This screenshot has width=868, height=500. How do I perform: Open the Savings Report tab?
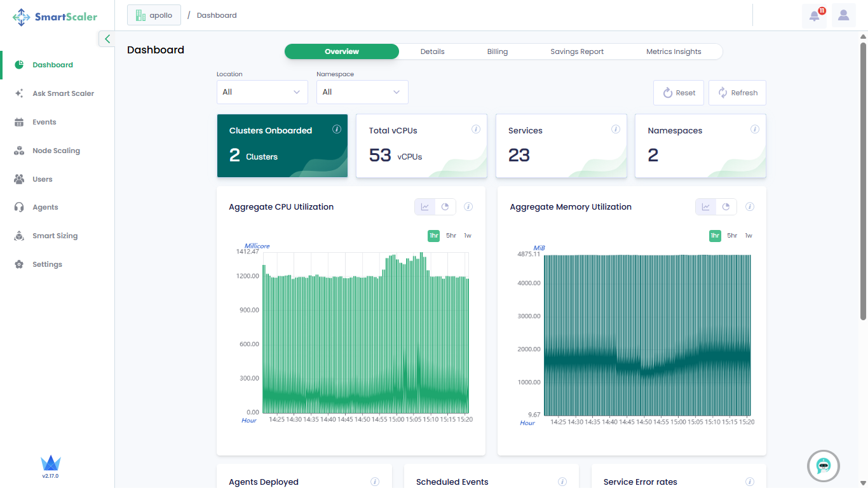pyautogui.click(x=576, y=51)
